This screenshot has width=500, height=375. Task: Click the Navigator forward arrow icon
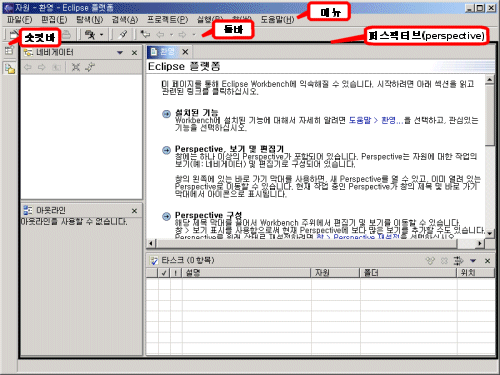tap(41, 67)
